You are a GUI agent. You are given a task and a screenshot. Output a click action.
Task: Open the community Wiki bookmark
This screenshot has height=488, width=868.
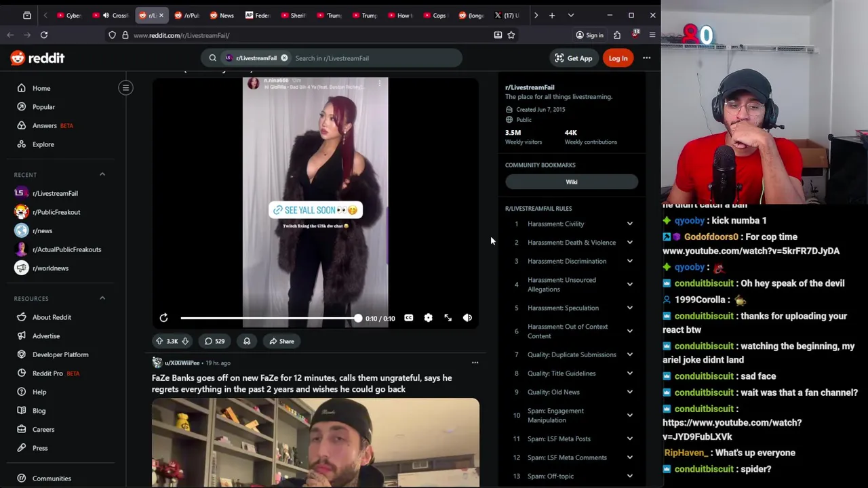572,182
